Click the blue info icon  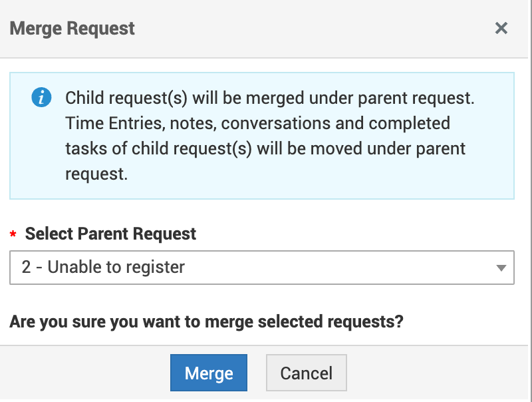[x=41, y=99]
